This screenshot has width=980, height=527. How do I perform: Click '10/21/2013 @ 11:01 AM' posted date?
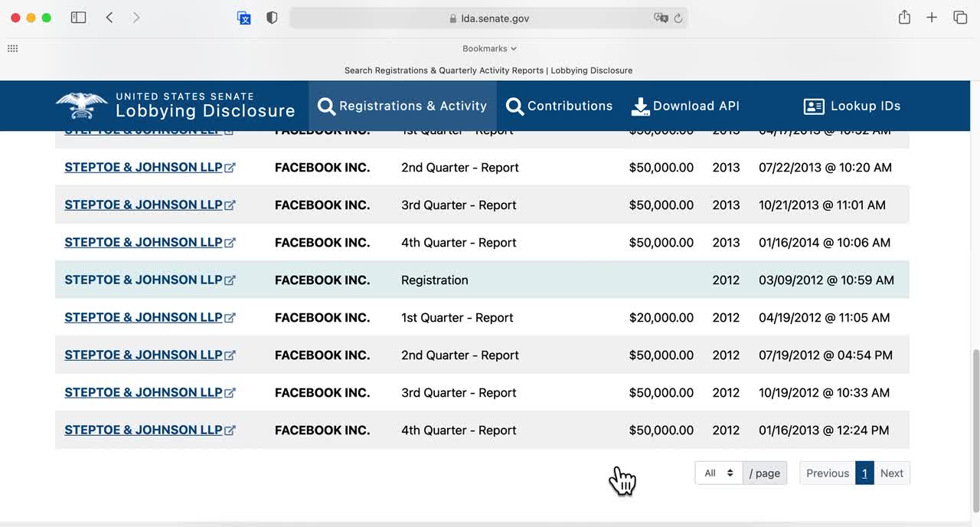pyautogui.click(x=822, y=205)
